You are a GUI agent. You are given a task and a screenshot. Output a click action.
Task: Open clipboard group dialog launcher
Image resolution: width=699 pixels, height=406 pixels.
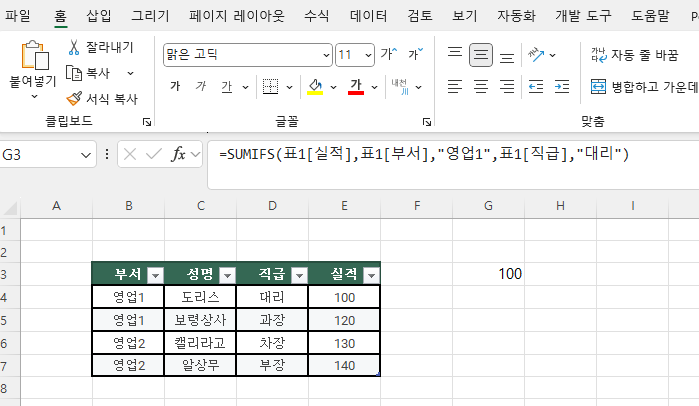[x=147, y=122]
